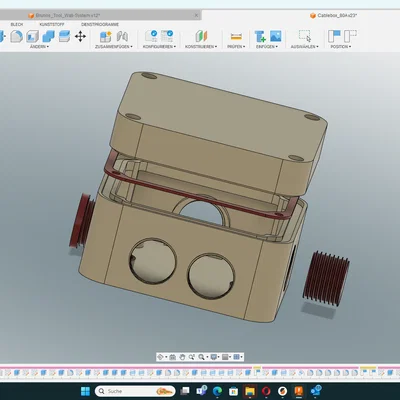Open Opera browser from the taskbar
400x400 pixels.
pyautogui.click(x=266, y=391)
